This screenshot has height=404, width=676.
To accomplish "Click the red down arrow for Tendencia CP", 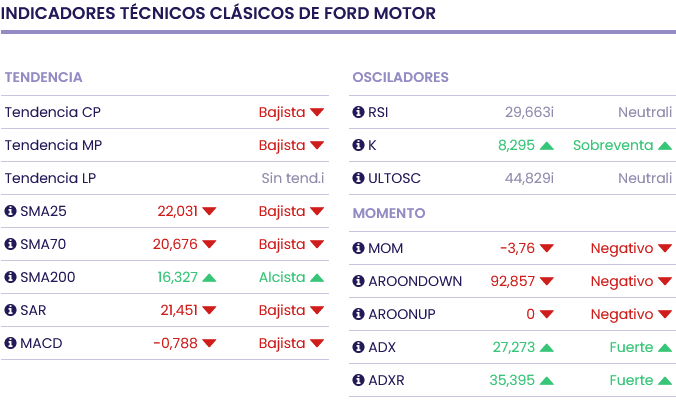I will point(317,113).
